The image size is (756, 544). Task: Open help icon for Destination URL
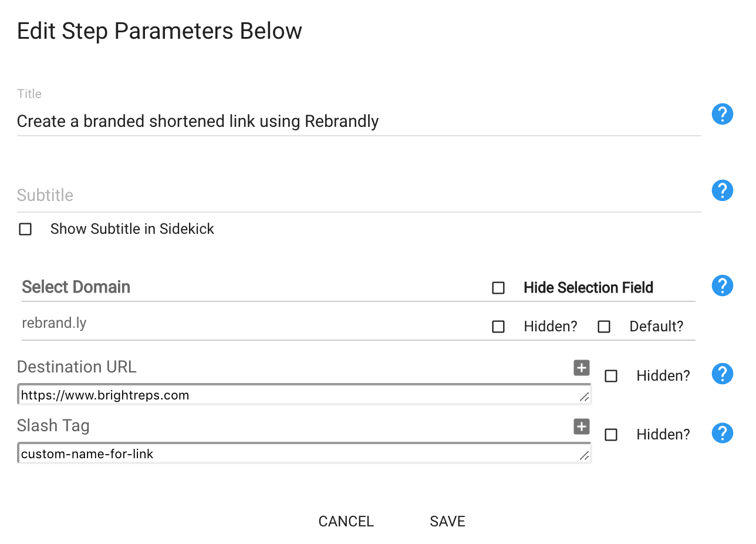click(723, 374)
